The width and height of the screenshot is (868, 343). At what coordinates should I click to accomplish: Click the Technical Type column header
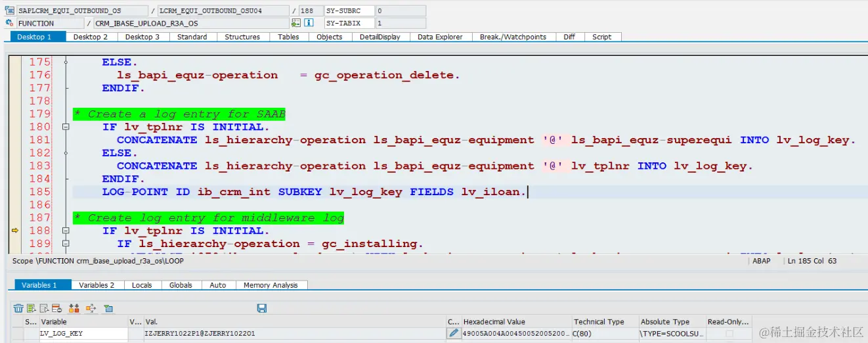605,322
